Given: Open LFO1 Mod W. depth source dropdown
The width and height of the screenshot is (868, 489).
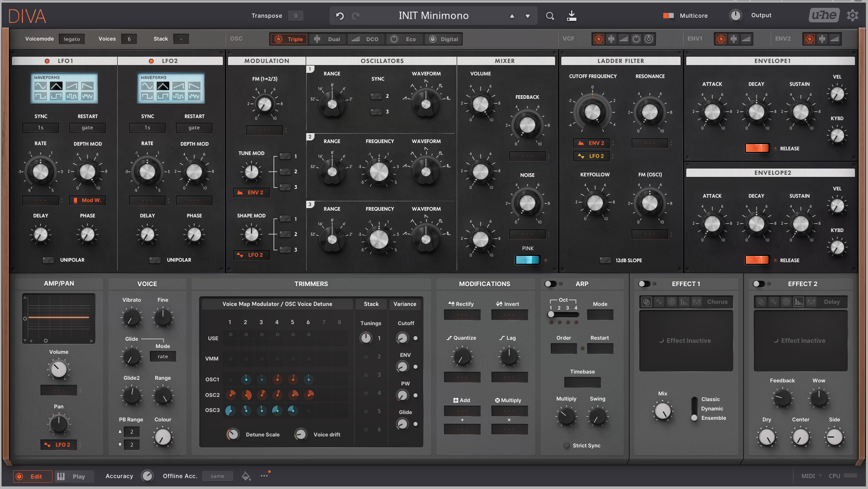Looking at the screenshot, I should coord(87,200).
